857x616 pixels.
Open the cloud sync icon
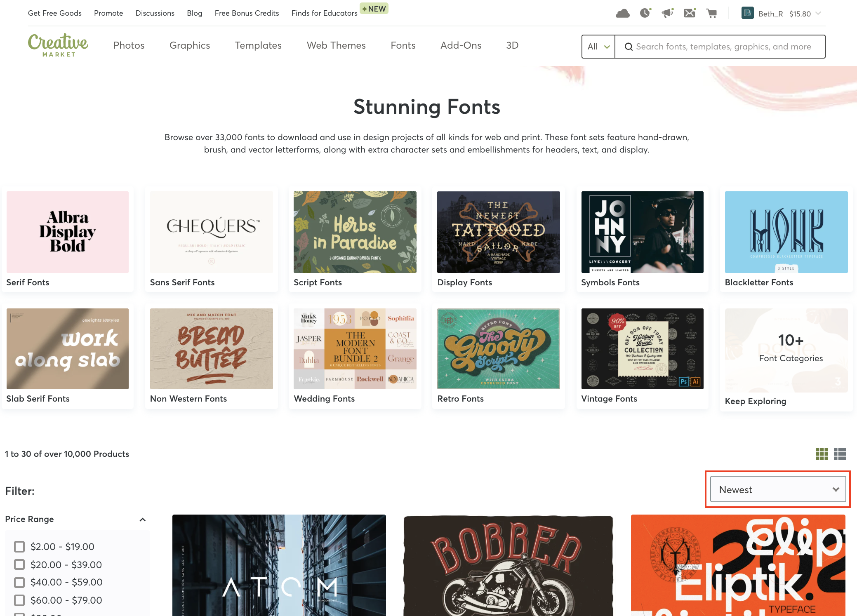(x=622, y=14)
